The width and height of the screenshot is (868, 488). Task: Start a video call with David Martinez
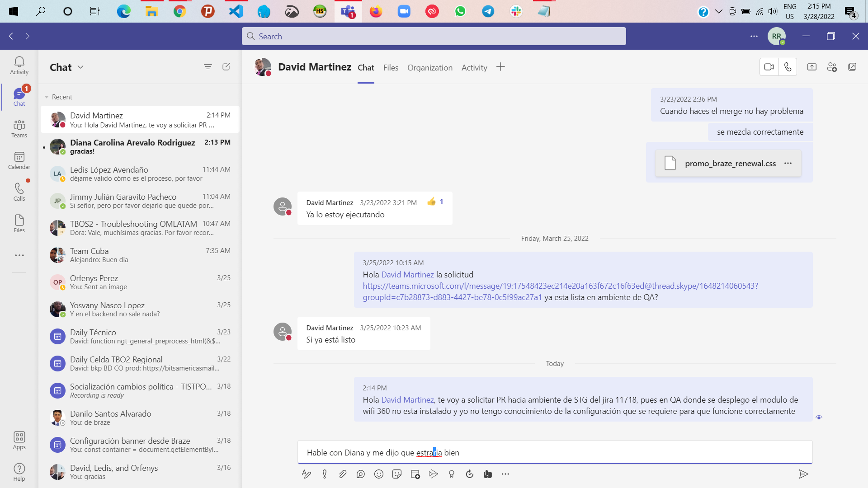tap(769, 67)
